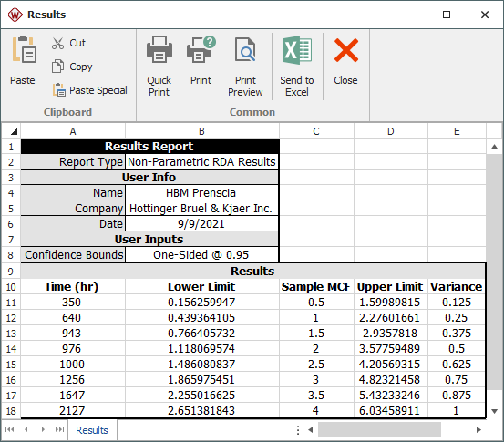Maximize the Results window
The image size is (504, 442).
coord(447,15)
